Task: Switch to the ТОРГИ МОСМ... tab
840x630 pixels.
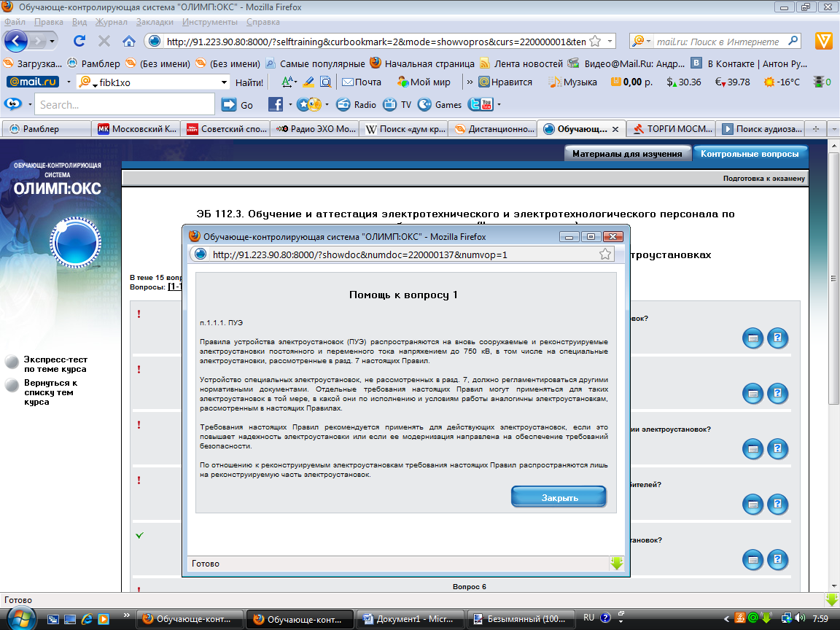Action: click(672, 128)
